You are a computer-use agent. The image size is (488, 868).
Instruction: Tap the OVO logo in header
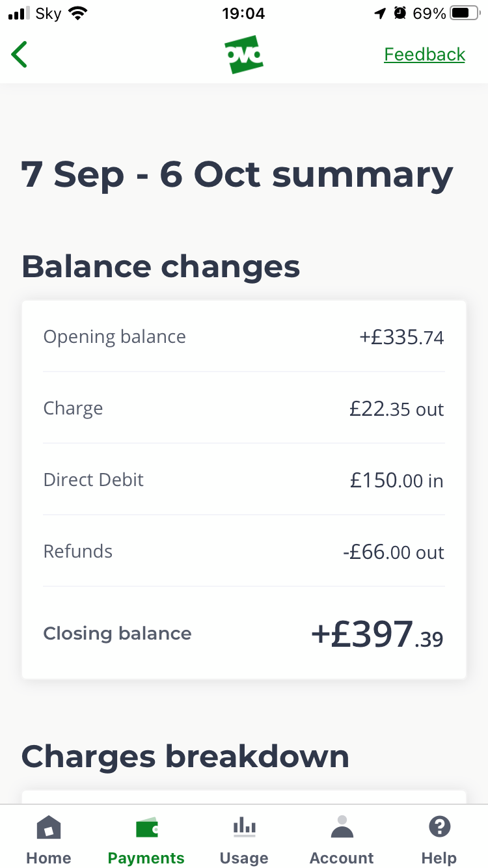pyautogui.click(x=243, y=55)
